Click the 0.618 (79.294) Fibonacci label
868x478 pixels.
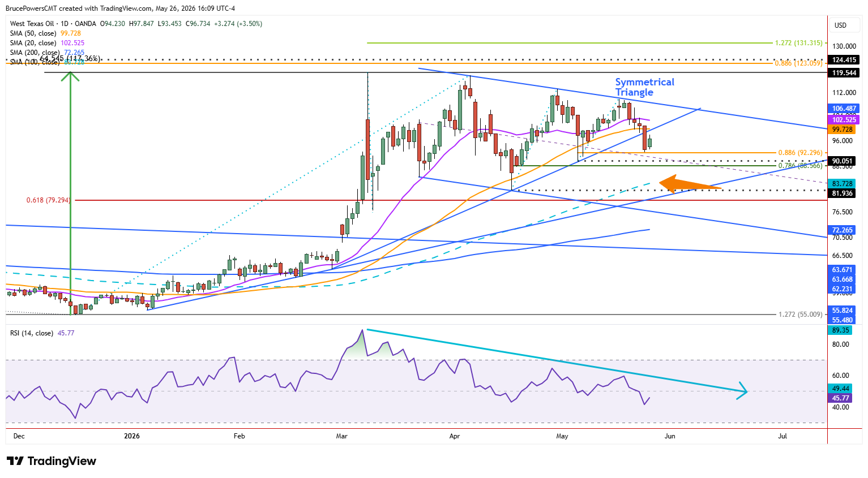(48, 200)
